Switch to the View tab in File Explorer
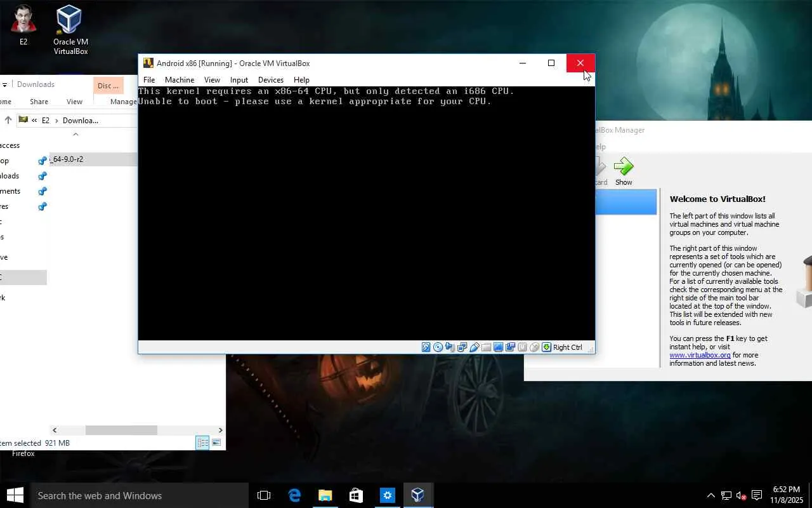This screenshot has width=812, height=508. tap(74, 102)
